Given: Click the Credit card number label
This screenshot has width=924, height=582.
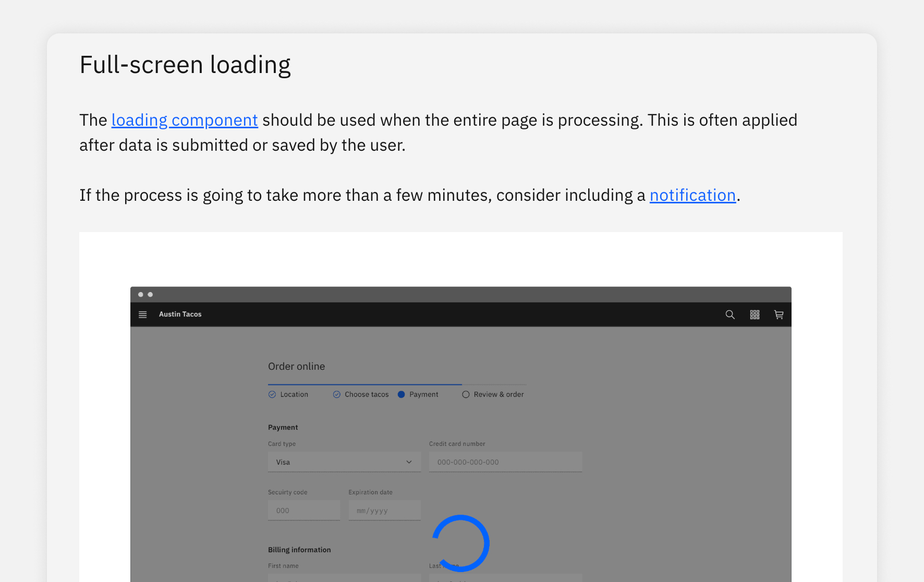Looking at the screenshot, I should point(457,444).
